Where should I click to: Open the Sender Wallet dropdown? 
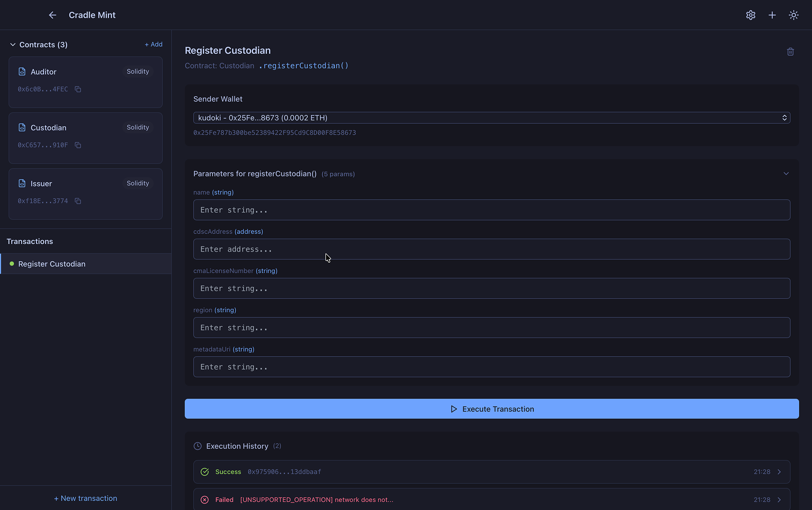pos(491,117)
